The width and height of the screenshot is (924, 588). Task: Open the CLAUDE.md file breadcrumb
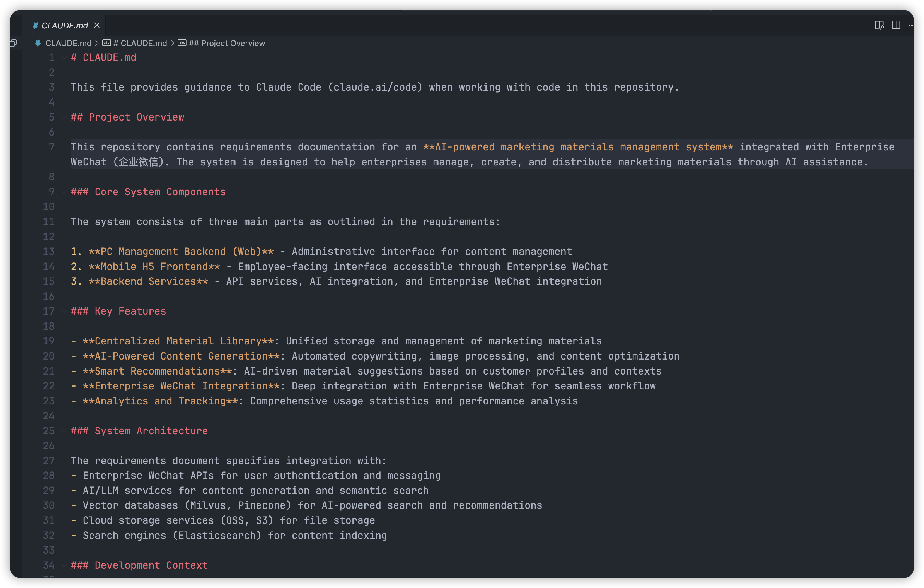coord(68,43)
